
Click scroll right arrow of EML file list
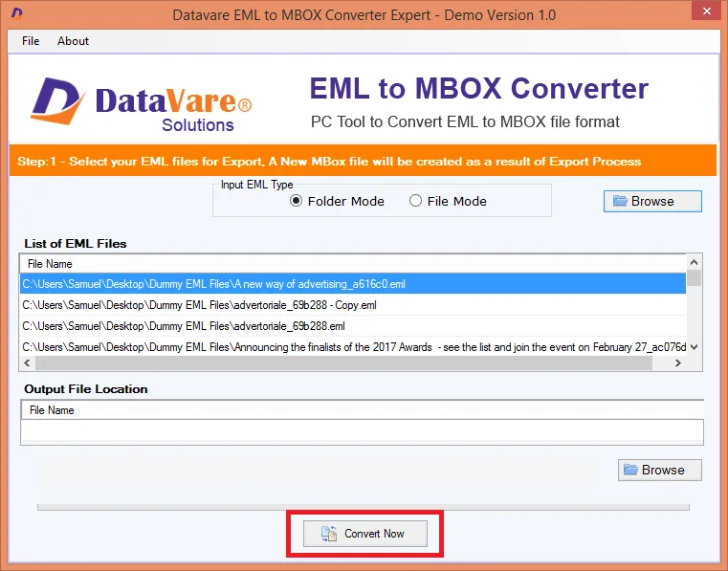[x=678, y=363]
